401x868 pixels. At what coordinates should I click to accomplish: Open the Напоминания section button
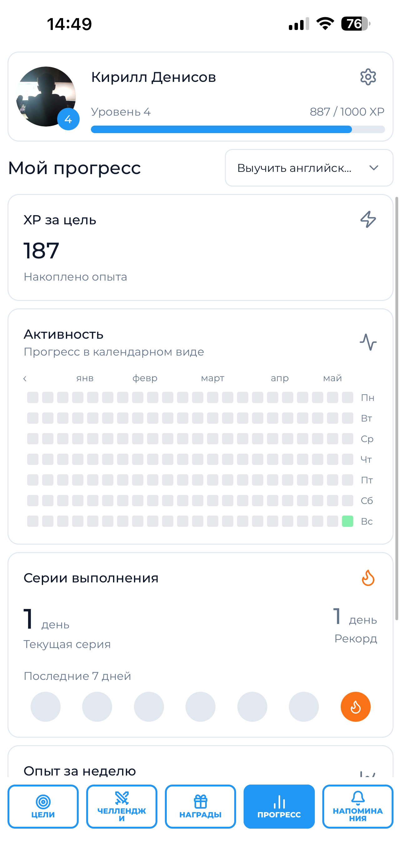358,806
